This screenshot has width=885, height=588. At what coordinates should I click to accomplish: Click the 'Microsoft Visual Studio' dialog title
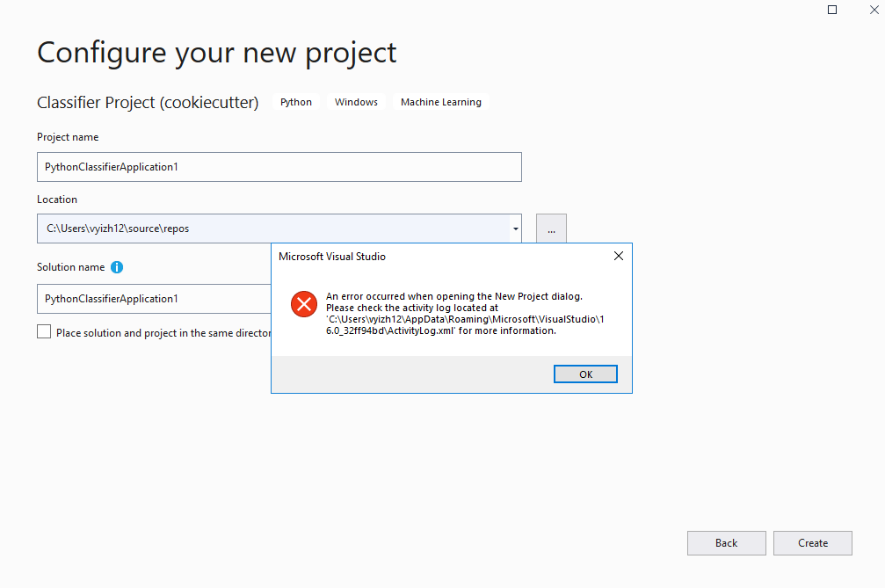(332, 257)
